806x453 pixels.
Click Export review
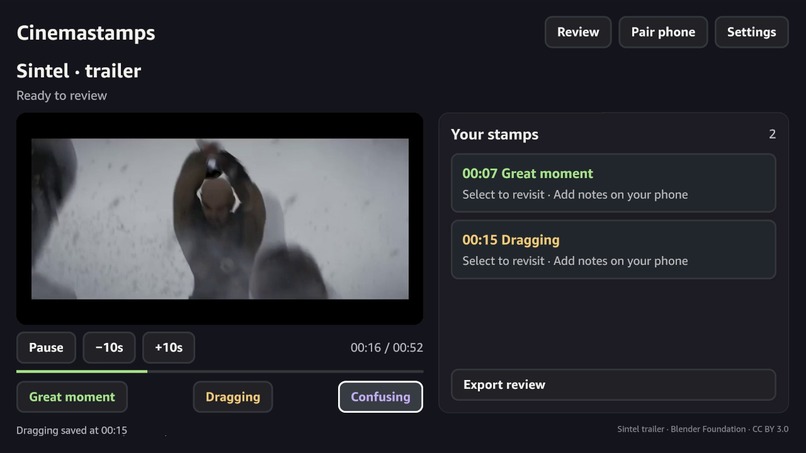[613, 385]
